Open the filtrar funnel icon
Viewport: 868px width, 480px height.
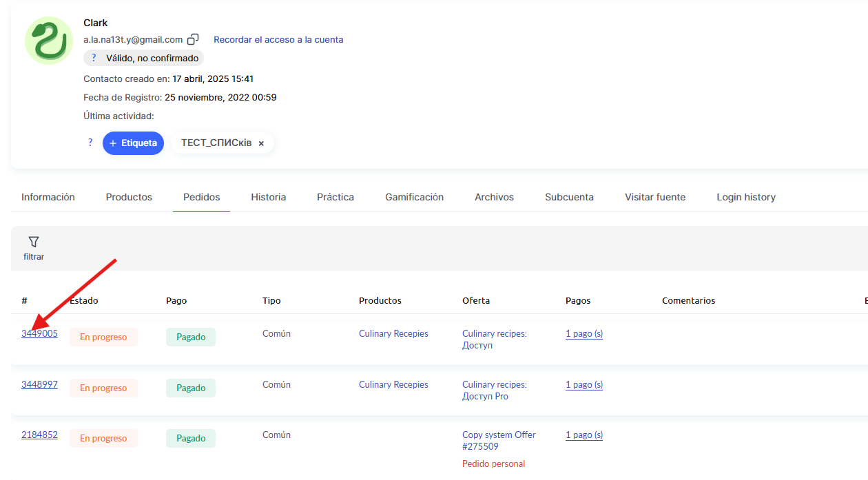click(34, 242)
